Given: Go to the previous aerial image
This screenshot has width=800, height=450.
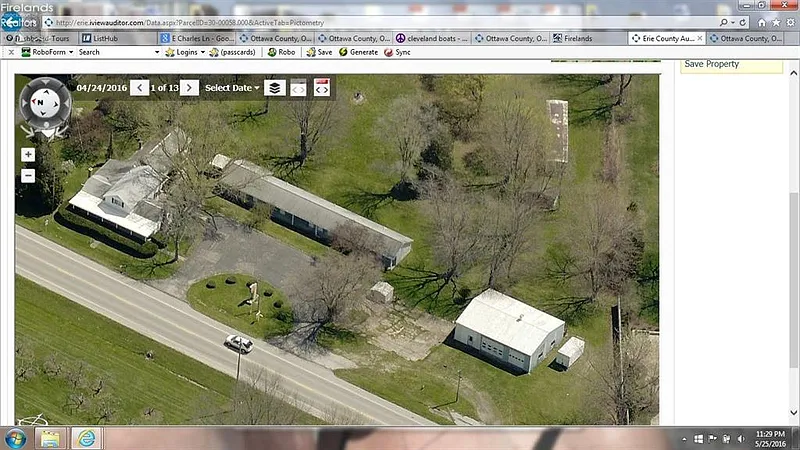Looking at the screenshot, I should click(x=141, y=88).
